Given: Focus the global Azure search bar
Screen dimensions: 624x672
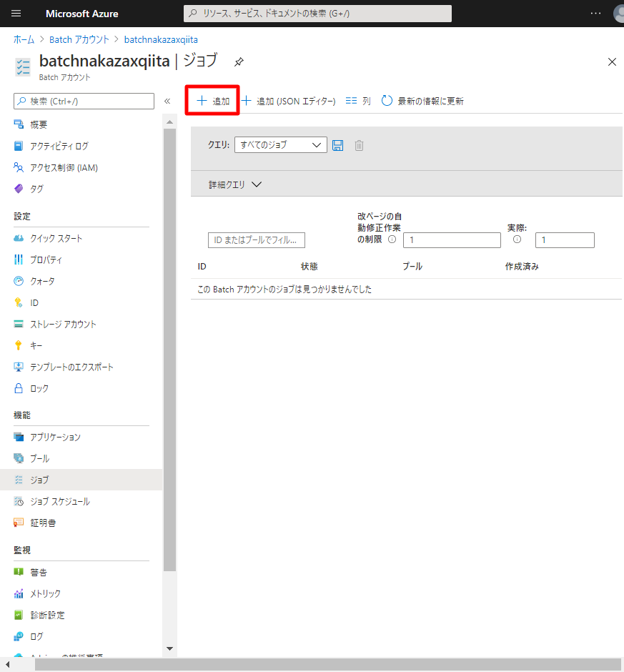Looking at the screenshot, I should point(317,14).
